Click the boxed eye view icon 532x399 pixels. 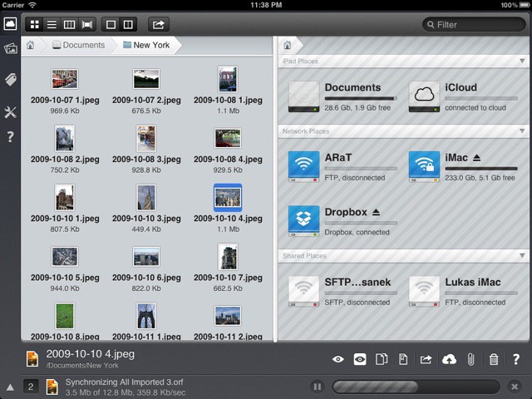click(360, 359)
